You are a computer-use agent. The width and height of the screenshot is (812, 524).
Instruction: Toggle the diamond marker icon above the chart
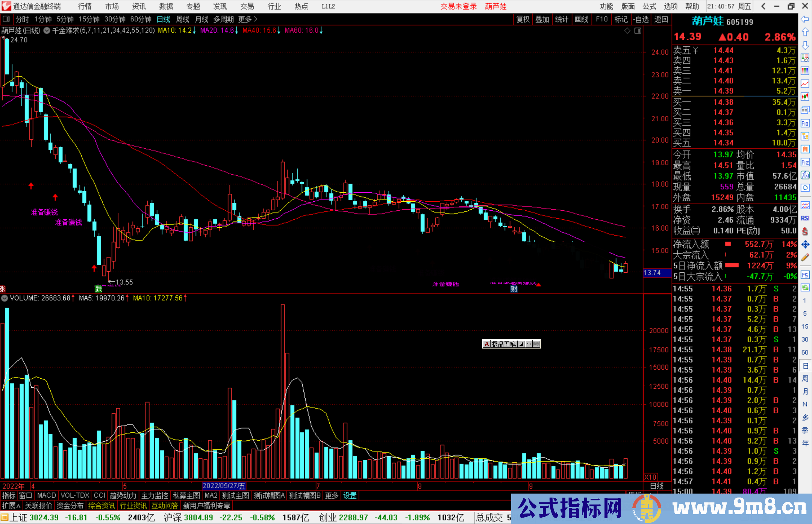coord(627,31)
